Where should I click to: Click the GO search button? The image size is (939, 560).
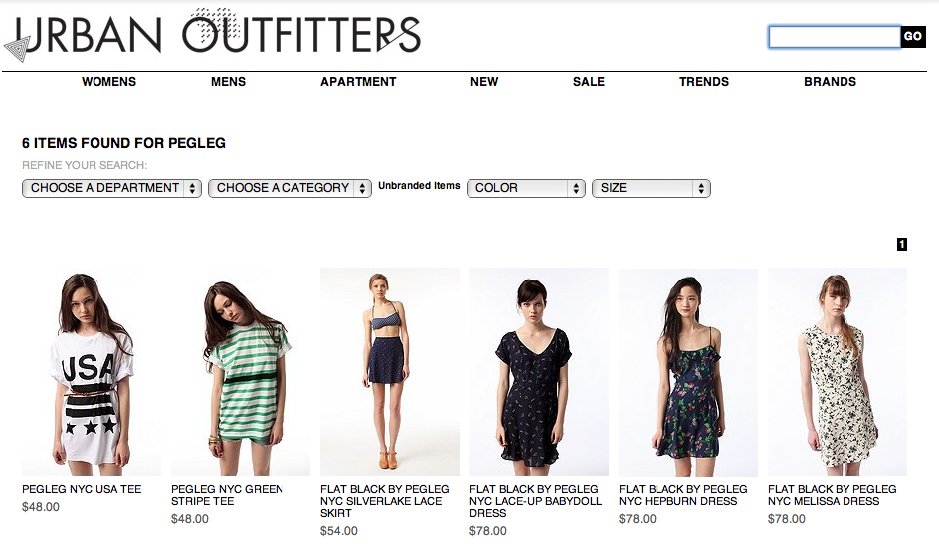coord(913,36)
